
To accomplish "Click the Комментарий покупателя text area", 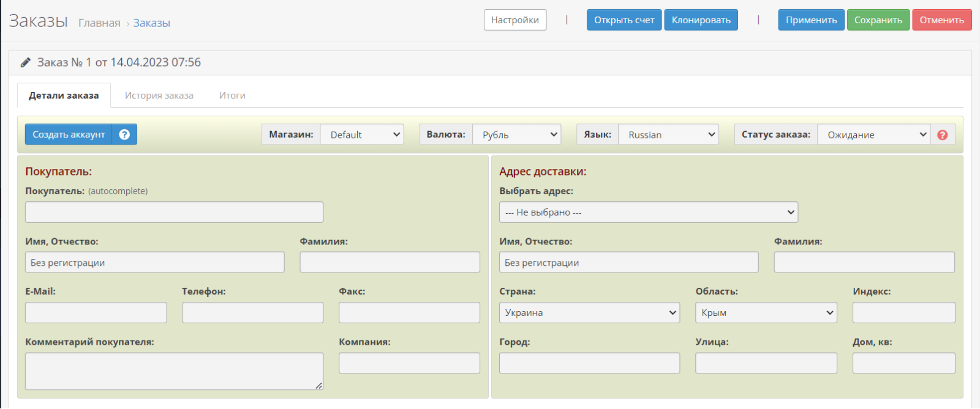I will coord(174,371).
